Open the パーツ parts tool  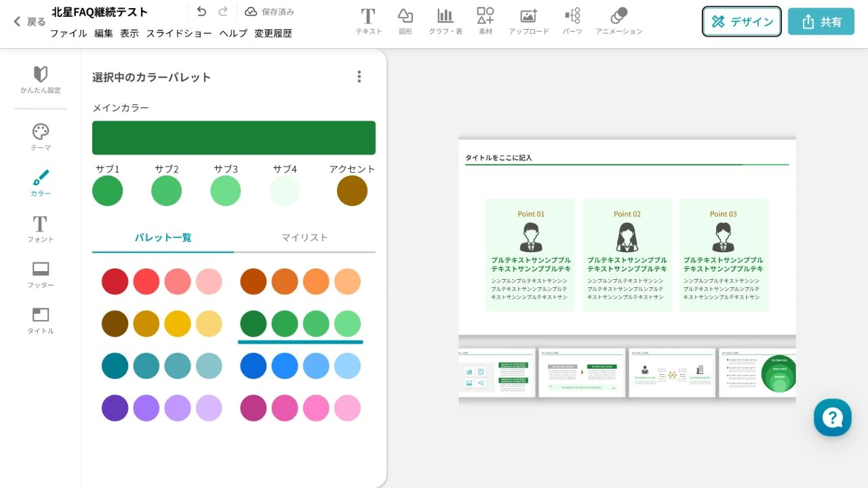pyautogui.click(x=572, y=16)
